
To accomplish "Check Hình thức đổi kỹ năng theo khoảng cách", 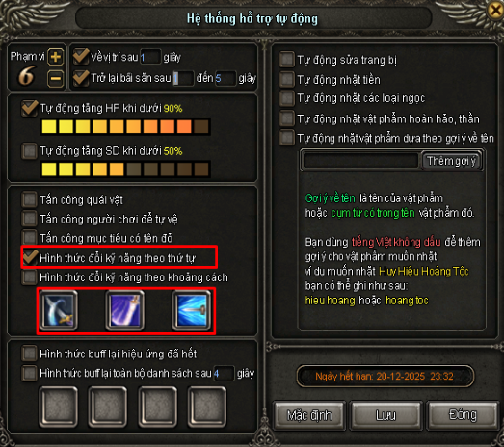I will pos(29,277).
